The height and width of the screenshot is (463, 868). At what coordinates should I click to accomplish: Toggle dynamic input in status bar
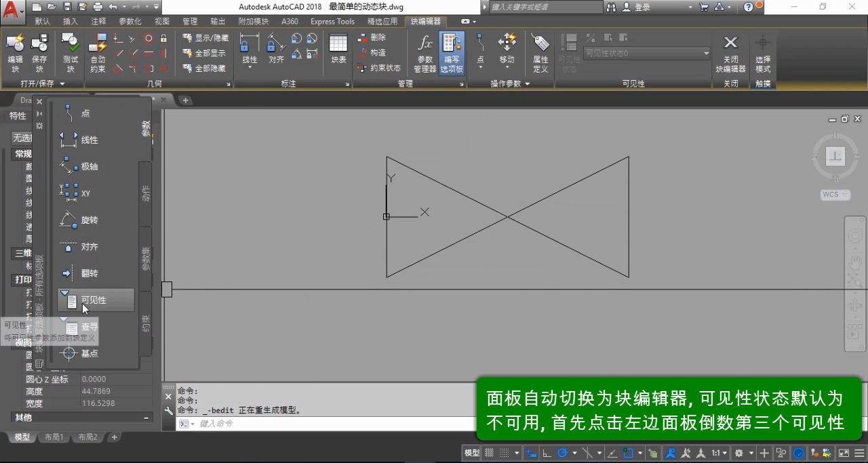(x=532, y=453)
